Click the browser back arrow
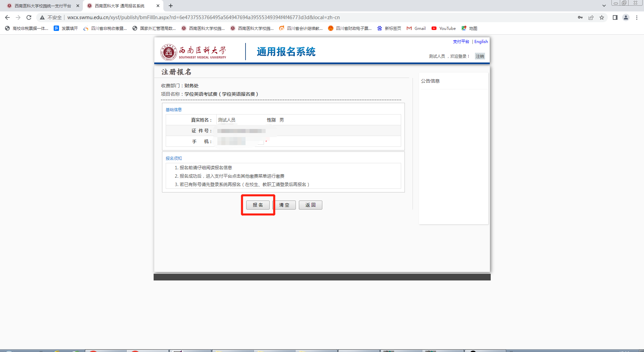Image resolution: width=644 pixels, height=352 pixels. (x=7, y=17)
